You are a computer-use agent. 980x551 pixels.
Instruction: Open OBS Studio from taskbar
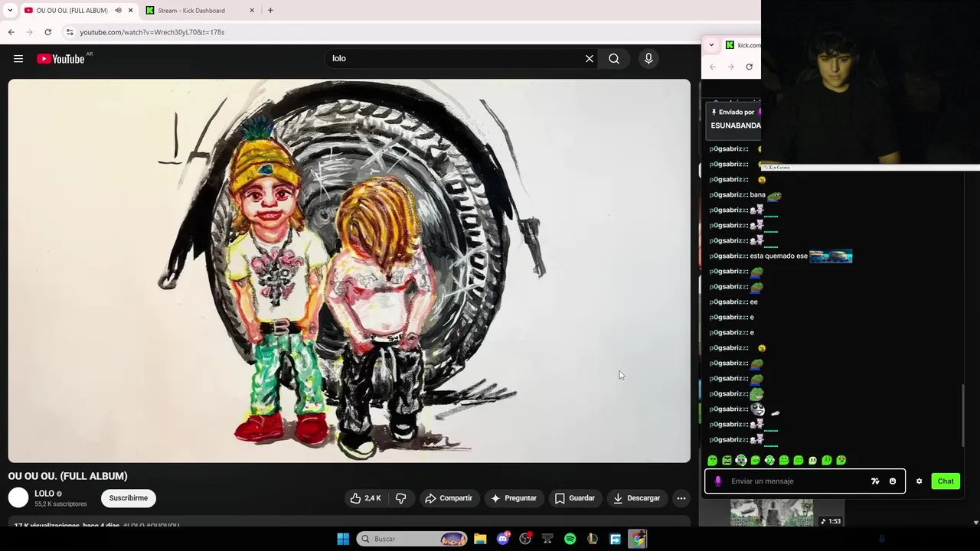[525, 539]
